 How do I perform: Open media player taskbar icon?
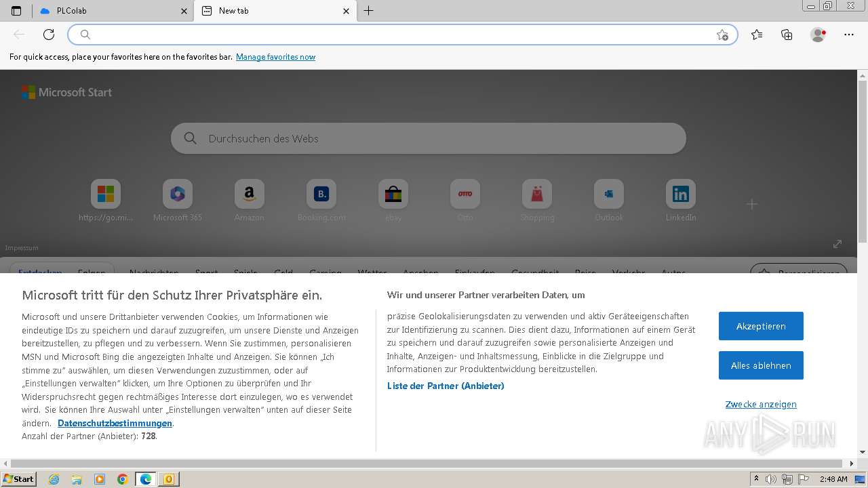coord(100,479)
